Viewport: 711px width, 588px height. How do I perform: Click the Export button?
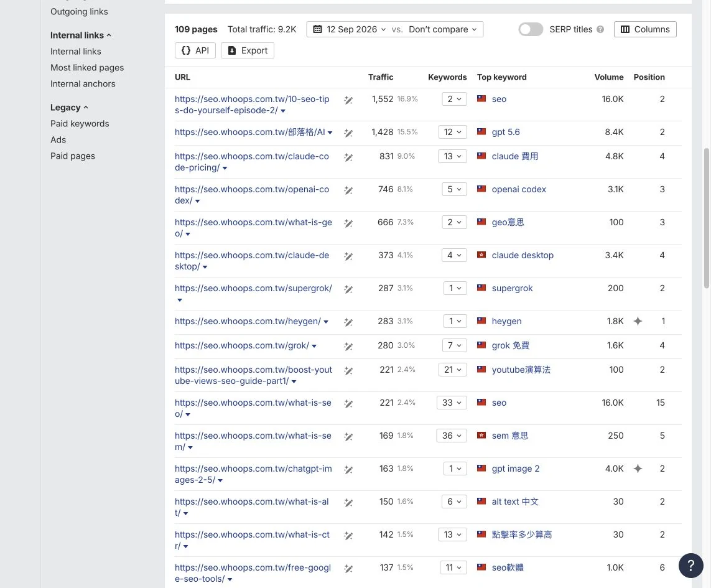(247, 50)
